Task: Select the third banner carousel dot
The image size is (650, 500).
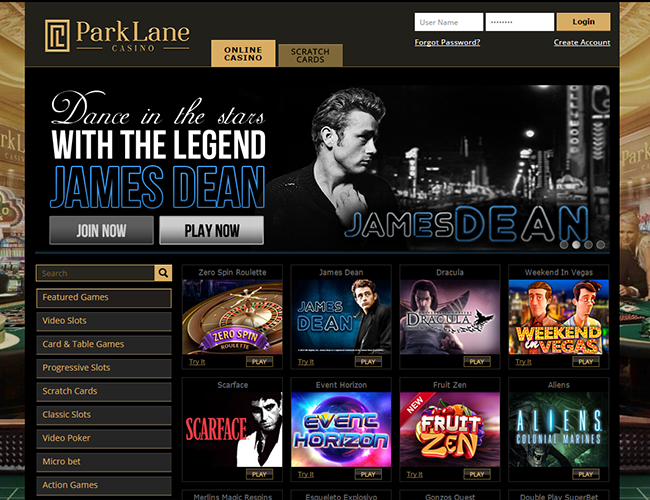Action: (x=588, y=245)
